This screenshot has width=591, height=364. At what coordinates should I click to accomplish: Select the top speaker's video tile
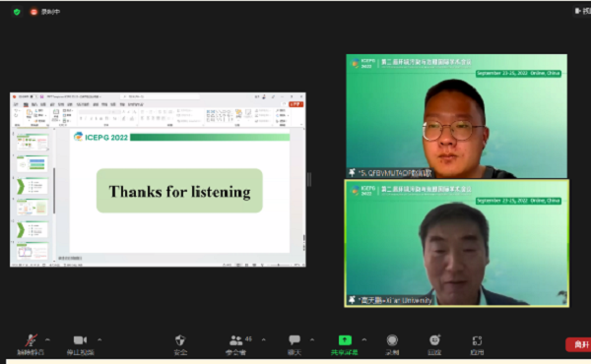click(x=456, y=116)
